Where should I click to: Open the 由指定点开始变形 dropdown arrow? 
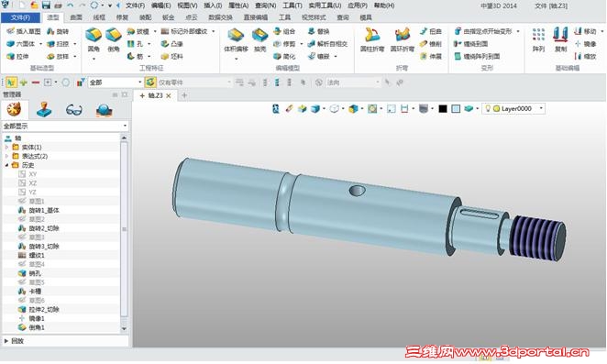tap(518, 31)
